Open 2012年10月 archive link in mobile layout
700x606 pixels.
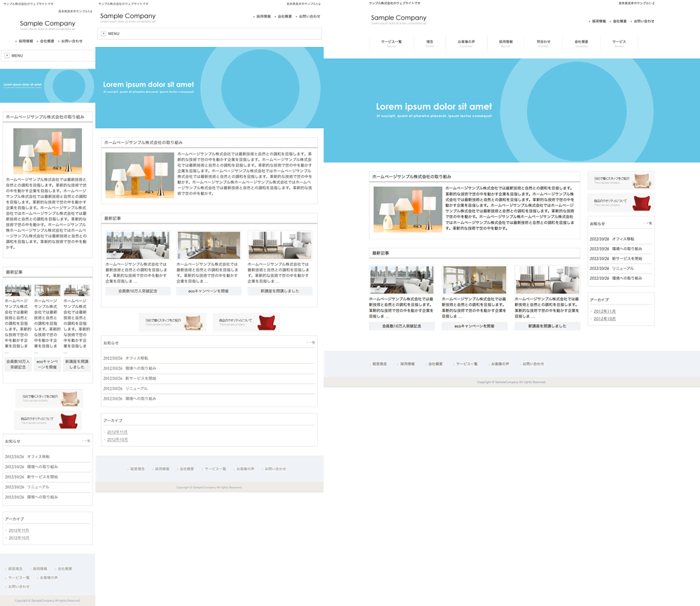pos(19,537)
